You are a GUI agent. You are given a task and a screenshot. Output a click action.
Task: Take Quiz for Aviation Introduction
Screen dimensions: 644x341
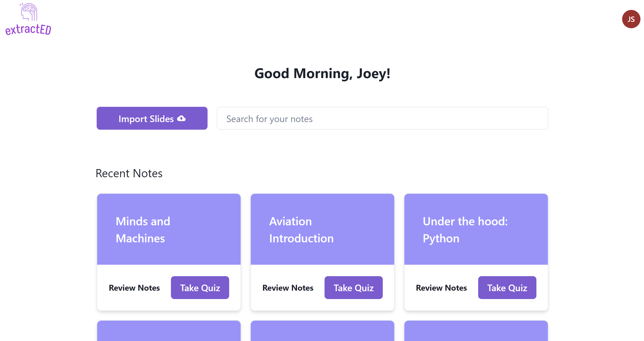coord(354,288)
